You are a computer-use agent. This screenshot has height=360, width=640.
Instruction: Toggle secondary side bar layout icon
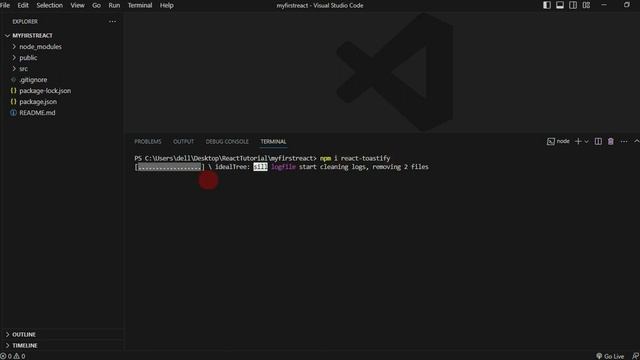[573, 5]
